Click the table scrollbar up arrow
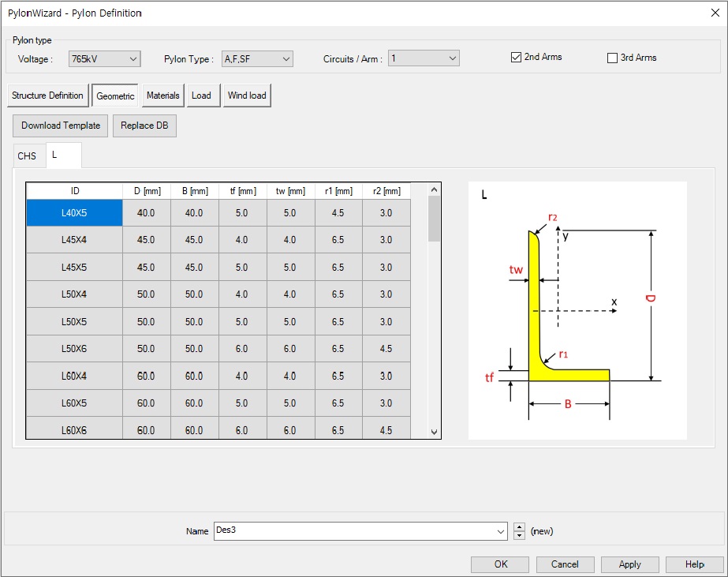The height and width of the screenshot is (577, 728). point(433,189)
